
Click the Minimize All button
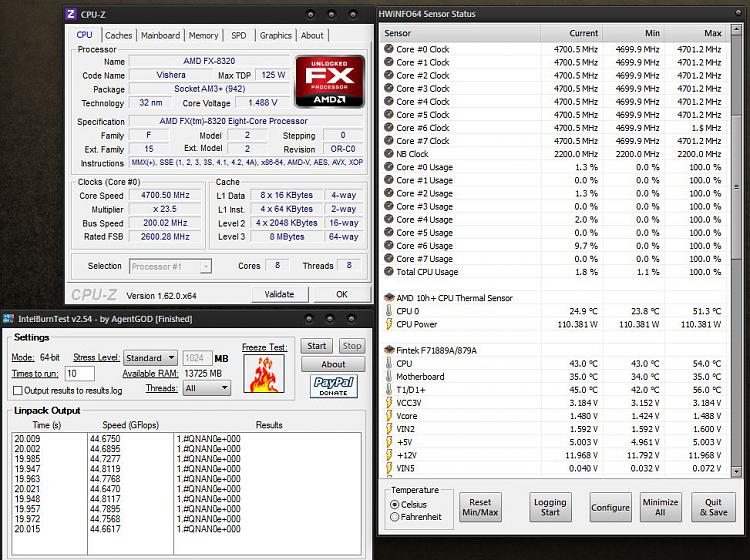(x=661, y=507)
